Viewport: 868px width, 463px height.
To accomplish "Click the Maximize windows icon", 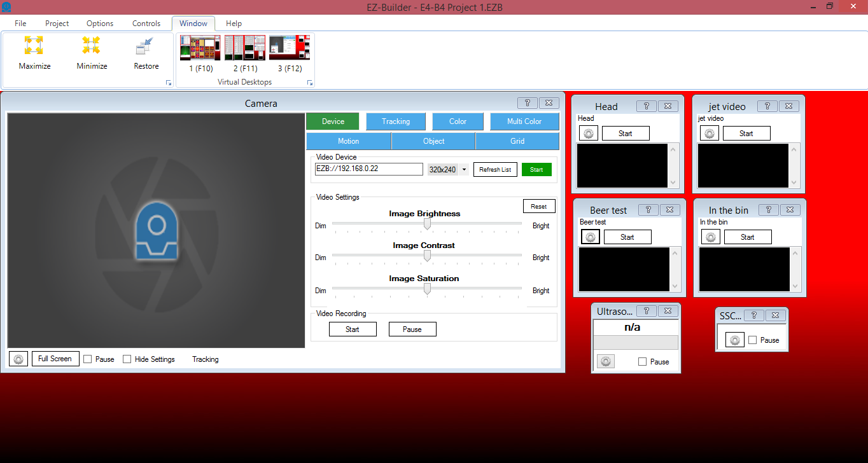I will (x=34, y=46).
